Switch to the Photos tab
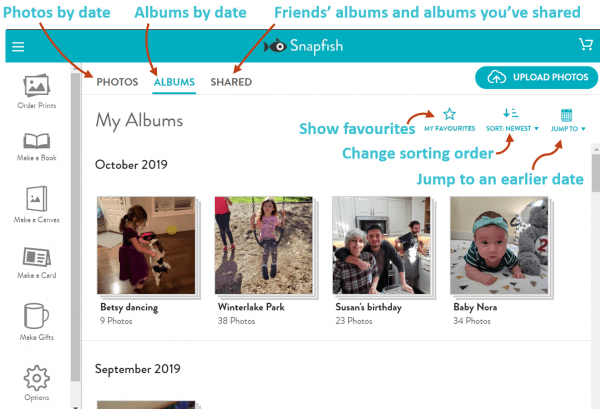The width and height of the screenshot is (600, 409). point(117,82)
